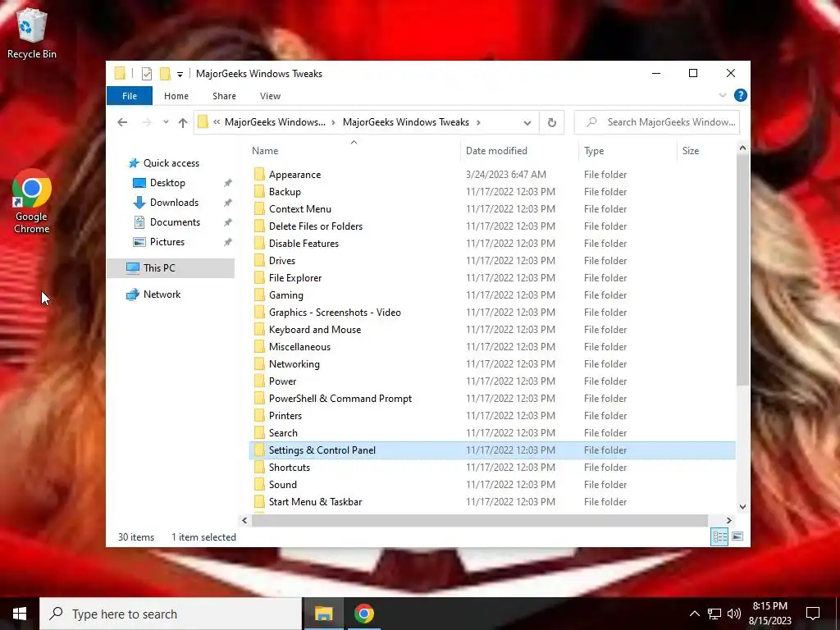Viewport: 840px width, 630px height.
Task: Show hidden tray icons with chevron
Action: [694, 614]
